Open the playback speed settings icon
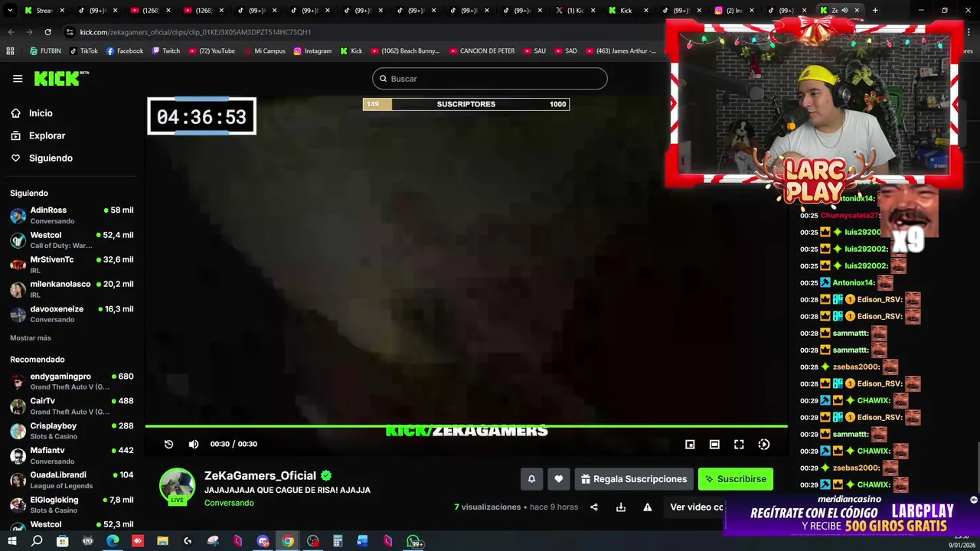 pos(764,444)
